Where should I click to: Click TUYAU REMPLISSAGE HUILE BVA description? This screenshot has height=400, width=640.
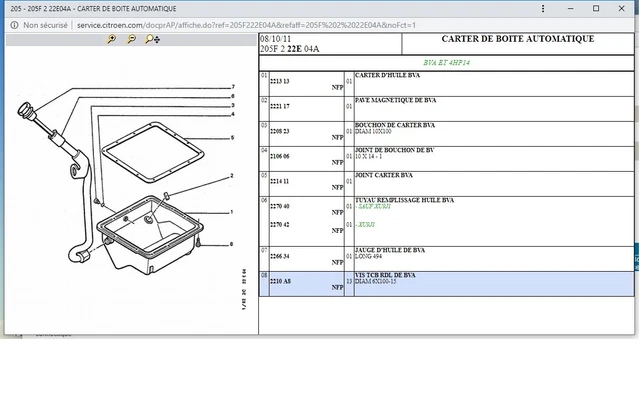[x=404, y=200]
